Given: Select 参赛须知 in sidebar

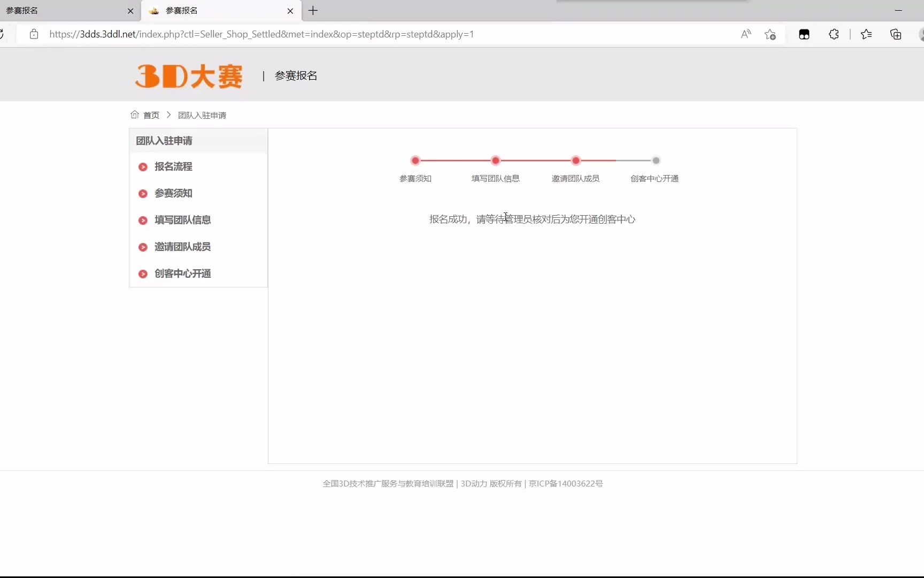Looking at the screenshot, I should tap(173, 193).
